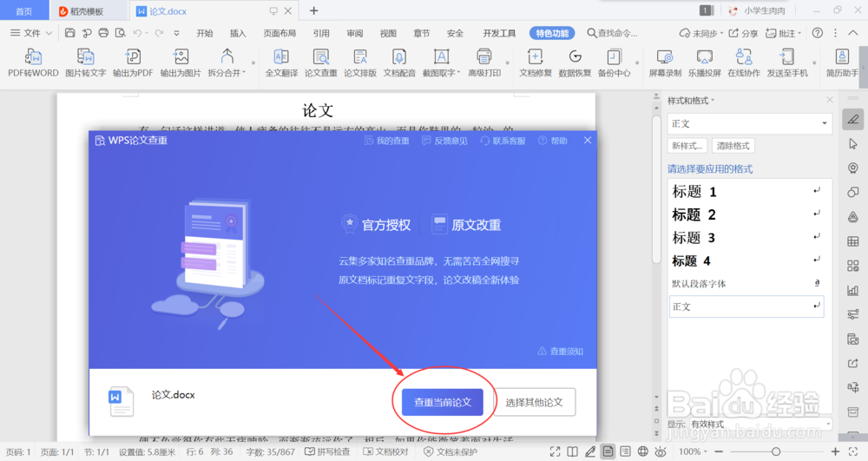The image size is (868, 461).
Task: Click the table icon in right sidebar
Action: click(x=853, y=241)
